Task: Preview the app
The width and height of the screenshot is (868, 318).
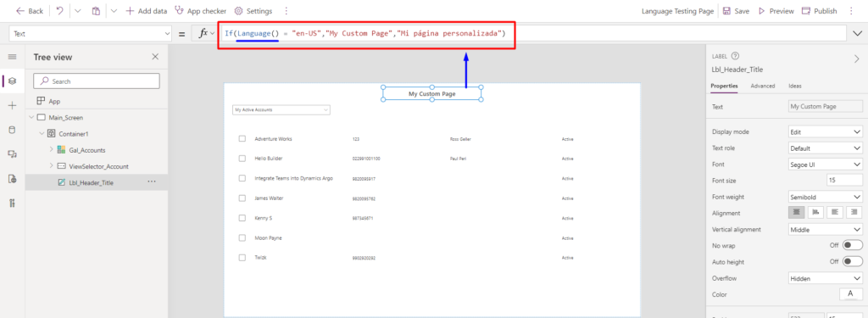Action: coord(776,11)
